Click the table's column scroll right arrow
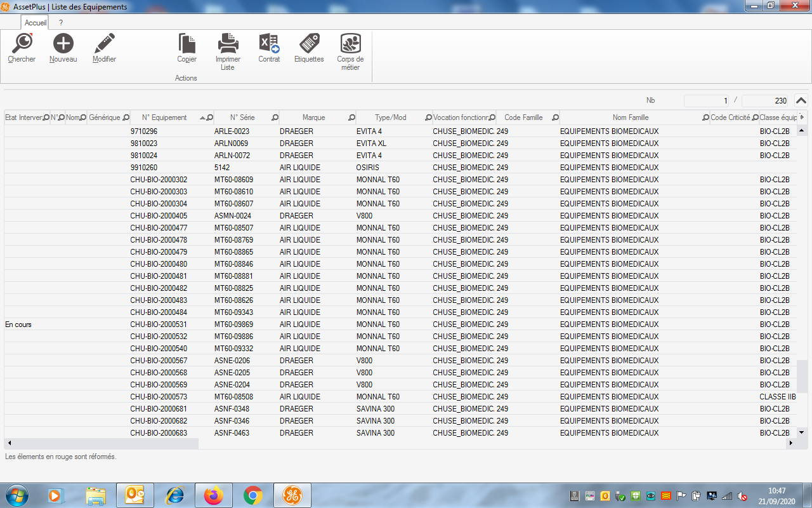This screenshot has width=812, height=508. 802,117
